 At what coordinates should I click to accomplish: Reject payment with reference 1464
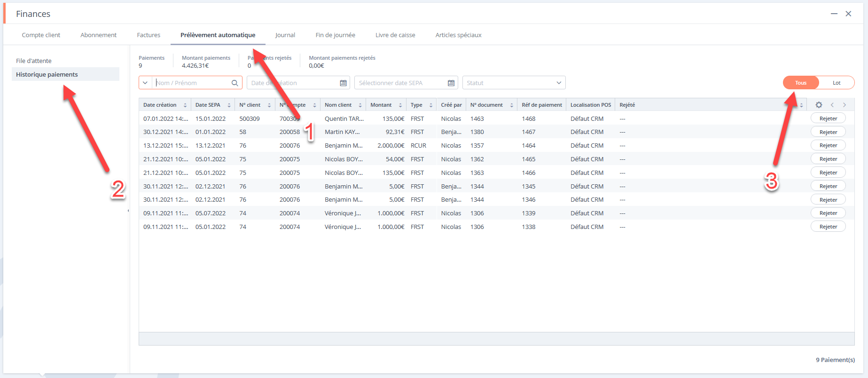[828, 145]
